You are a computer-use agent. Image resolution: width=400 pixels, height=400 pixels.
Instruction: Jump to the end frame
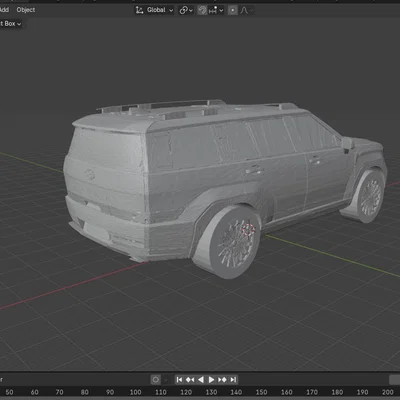coord(233,380)
